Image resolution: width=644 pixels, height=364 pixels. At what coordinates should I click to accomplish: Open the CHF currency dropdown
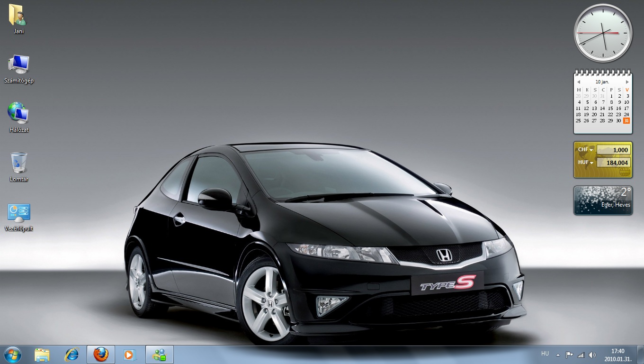click(x=585, y=150)
